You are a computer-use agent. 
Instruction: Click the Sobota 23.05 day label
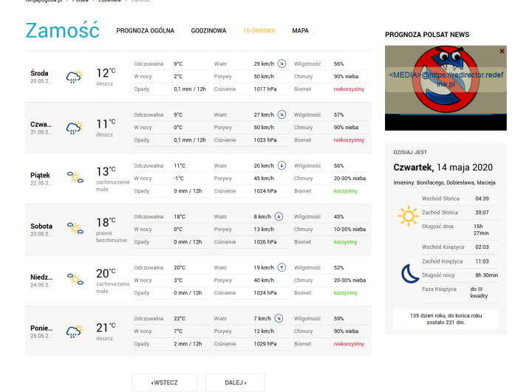coord(41,230)
